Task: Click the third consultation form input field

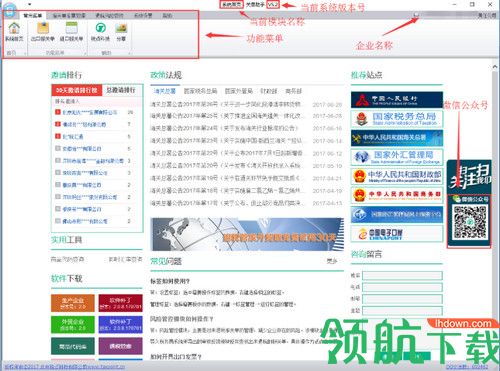Action: point(402,299)
